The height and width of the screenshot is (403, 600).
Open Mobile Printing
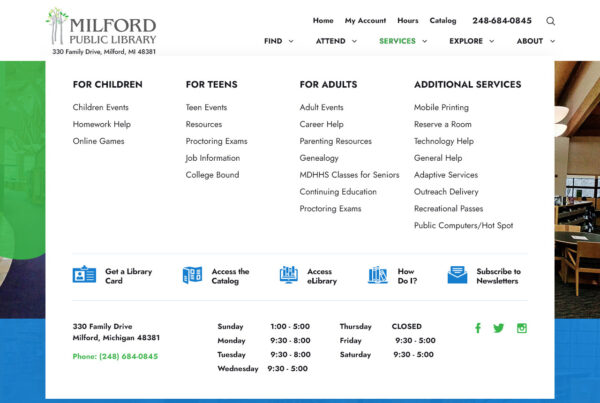tap(441, 107)
